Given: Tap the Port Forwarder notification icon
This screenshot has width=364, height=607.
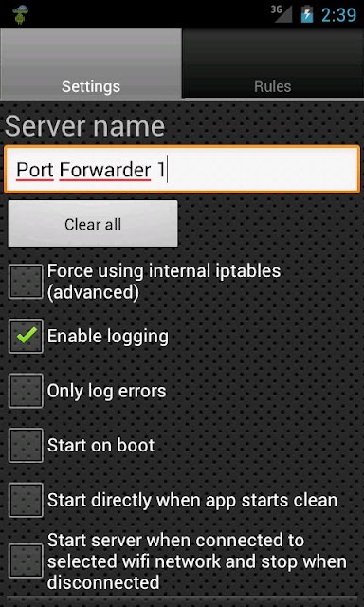Looking at the screenshot, I should 20,14.
